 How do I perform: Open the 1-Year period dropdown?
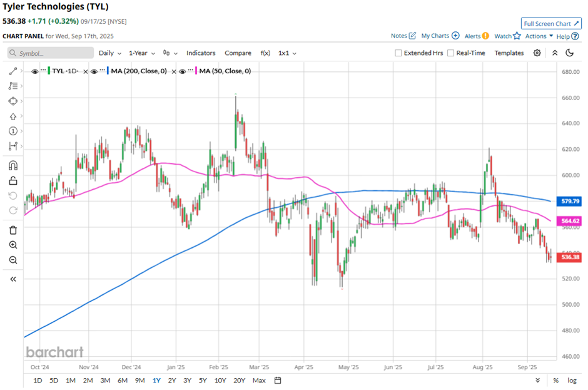(x=142, y=53)
